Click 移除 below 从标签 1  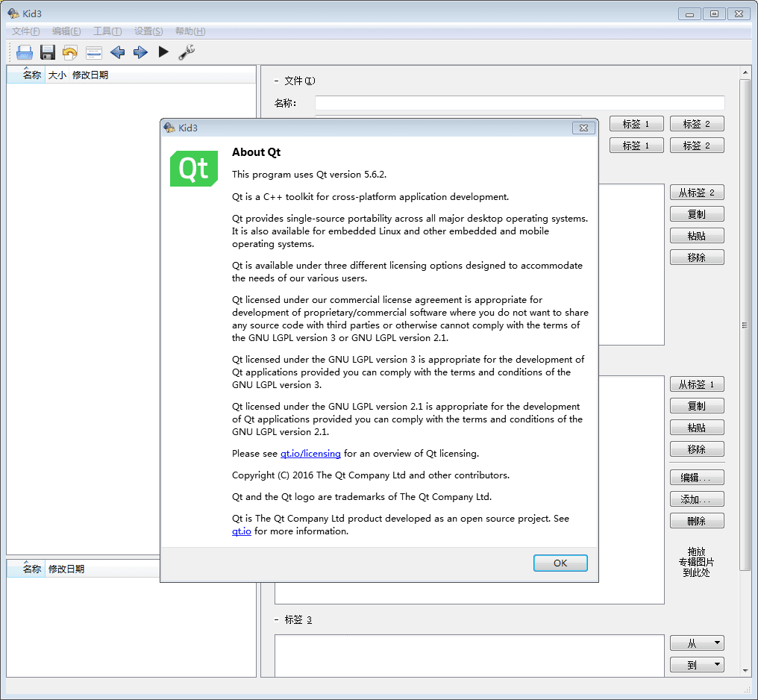click(697, 449)
